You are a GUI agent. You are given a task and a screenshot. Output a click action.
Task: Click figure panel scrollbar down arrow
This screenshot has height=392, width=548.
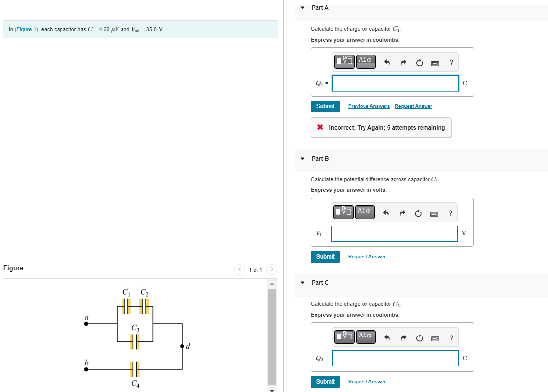[x=272, y=390]
